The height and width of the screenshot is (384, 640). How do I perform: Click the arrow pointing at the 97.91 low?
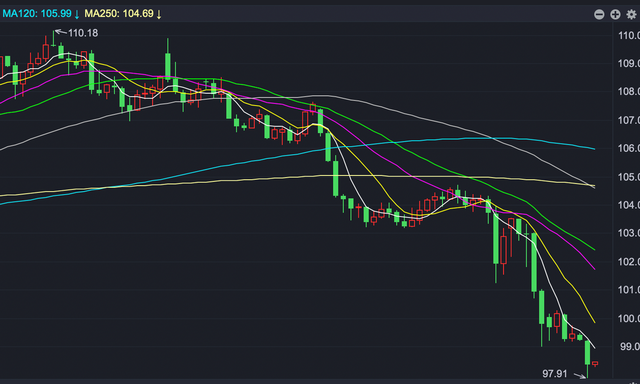pyautogui.click(x=580, y=375)
